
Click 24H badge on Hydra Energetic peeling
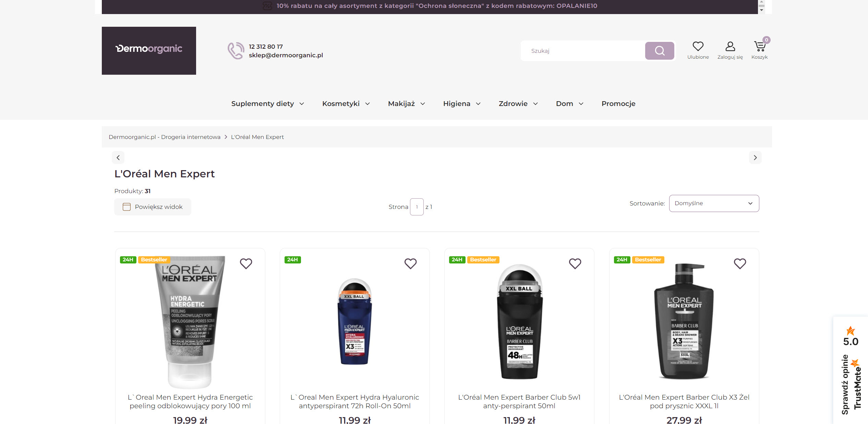pos(128,260)
